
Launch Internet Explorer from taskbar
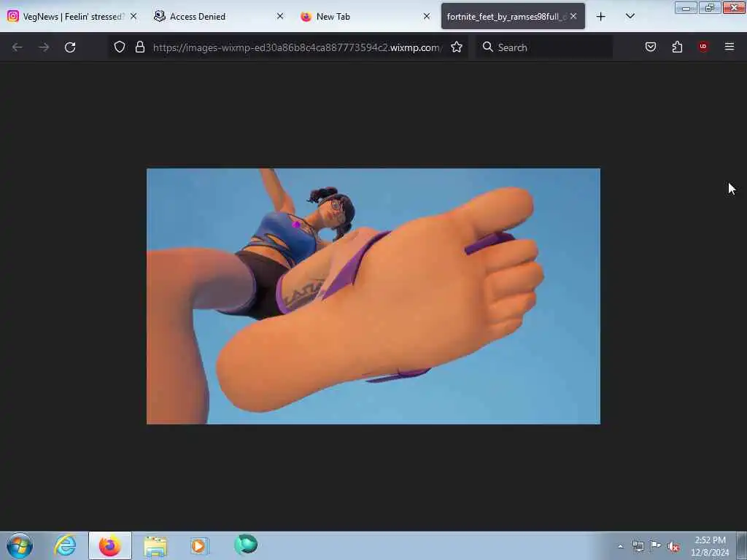click(65, 545)
